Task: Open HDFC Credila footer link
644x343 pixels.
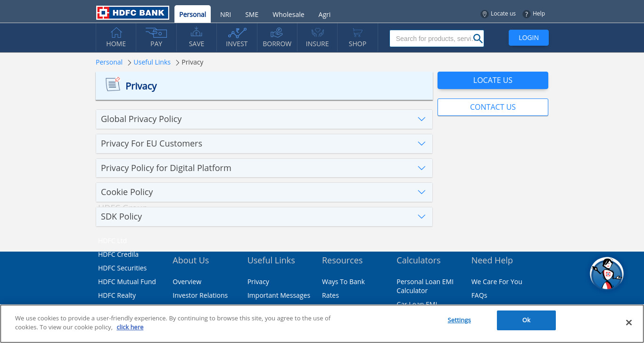Action: [x=118, y=254]
